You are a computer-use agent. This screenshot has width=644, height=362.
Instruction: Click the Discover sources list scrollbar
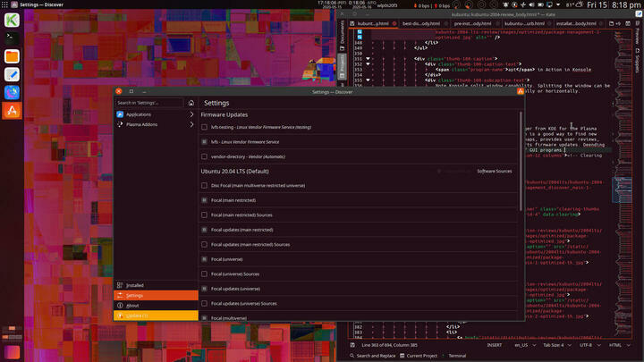[x=521, y=161]
